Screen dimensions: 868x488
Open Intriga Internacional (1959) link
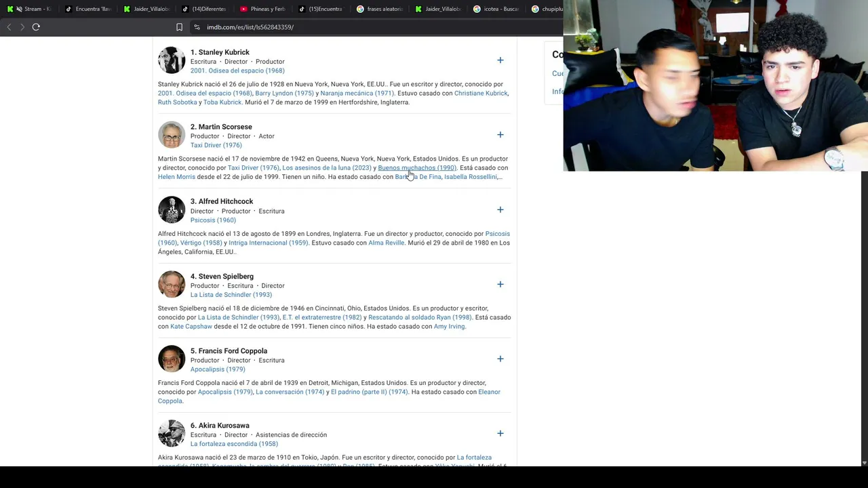tap(269, 243)
